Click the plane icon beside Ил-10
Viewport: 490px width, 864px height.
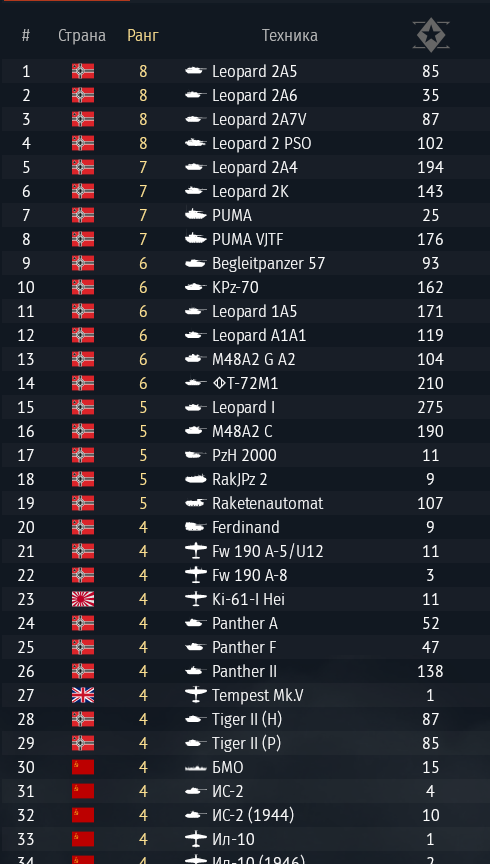(196, 839)
